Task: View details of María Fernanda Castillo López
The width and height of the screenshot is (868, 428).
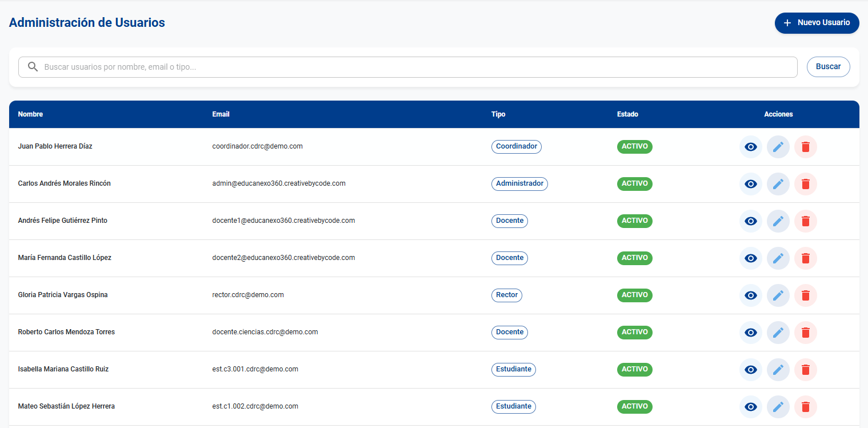Action: coord(751,258)
